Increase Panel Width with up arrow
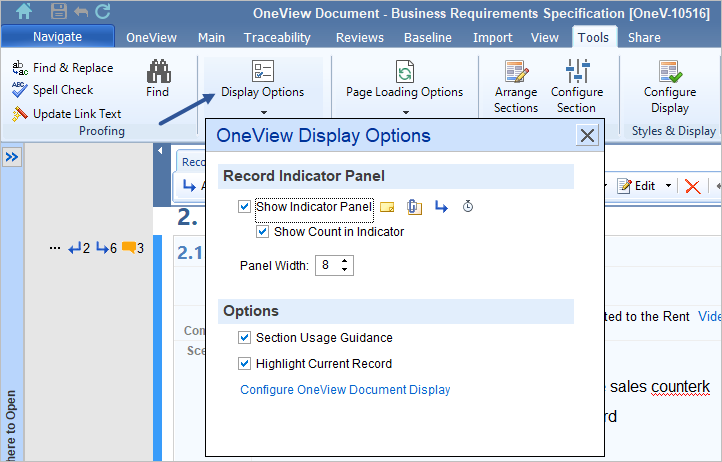 pos(344,261)
